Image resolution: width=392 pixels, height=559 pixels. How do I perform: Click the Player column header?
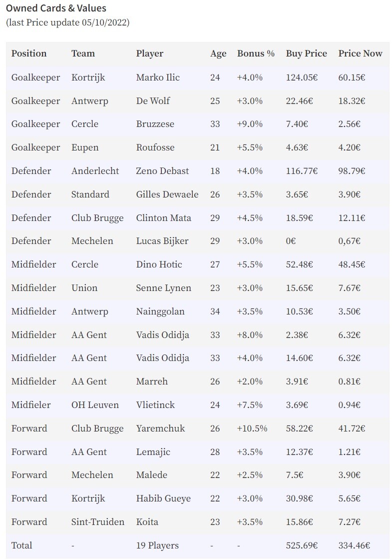pos(149,54)
